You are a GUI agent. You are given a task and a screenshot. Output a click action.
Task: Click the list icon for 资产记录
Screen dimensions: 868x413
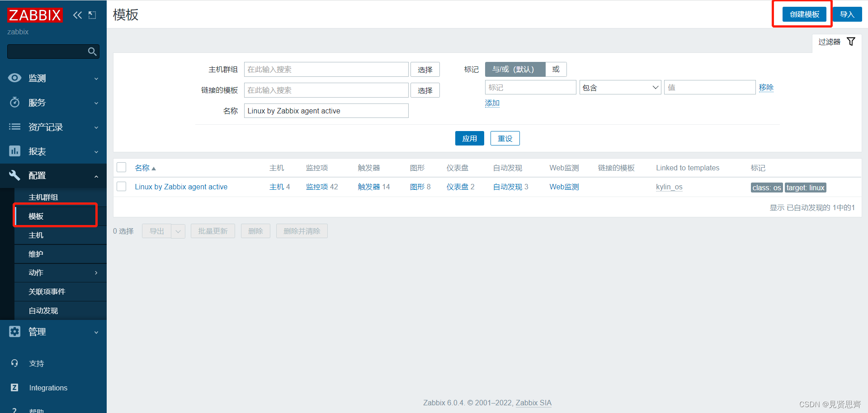(x=14, y=127)
